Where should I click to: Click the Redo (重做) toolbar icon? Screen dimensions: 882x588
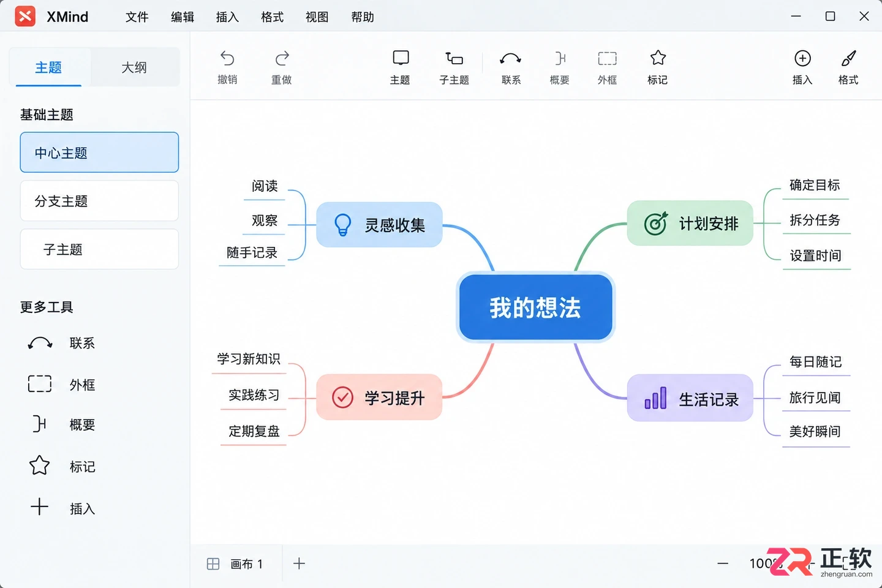[282, 58]
